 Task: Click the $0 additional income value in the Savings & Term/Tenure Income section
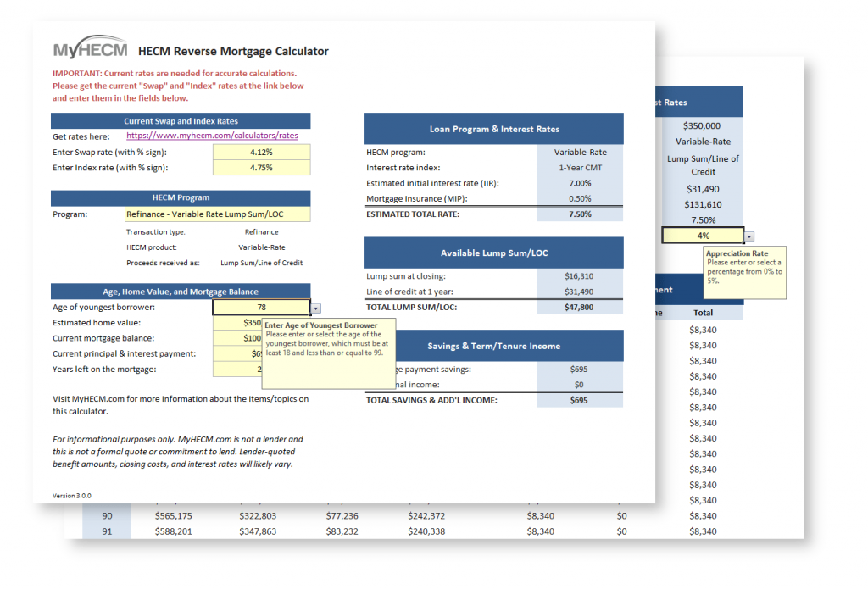(579, 385)
